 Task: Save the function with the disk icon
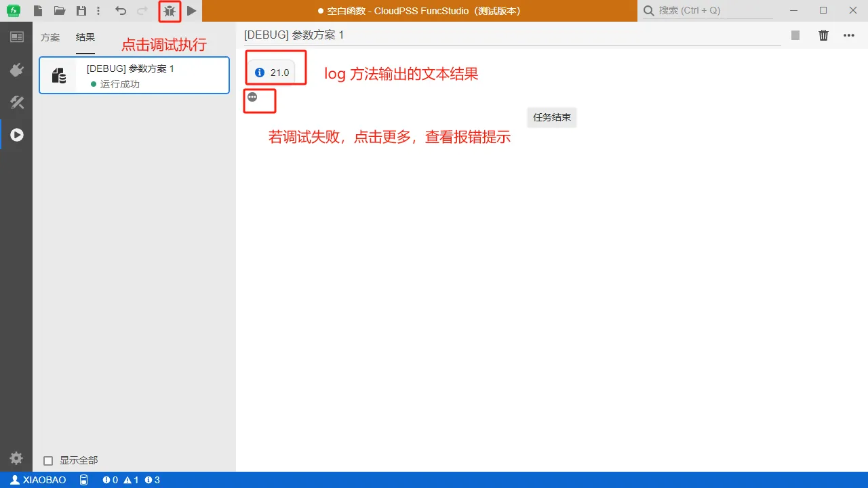coord(81,11)
